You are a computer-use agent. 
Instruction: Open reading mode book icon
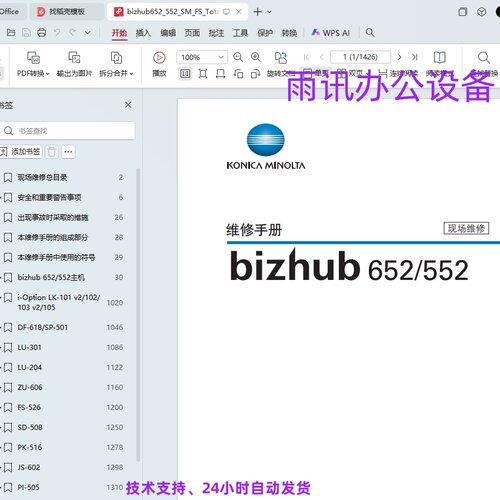[x=440, y=57]
